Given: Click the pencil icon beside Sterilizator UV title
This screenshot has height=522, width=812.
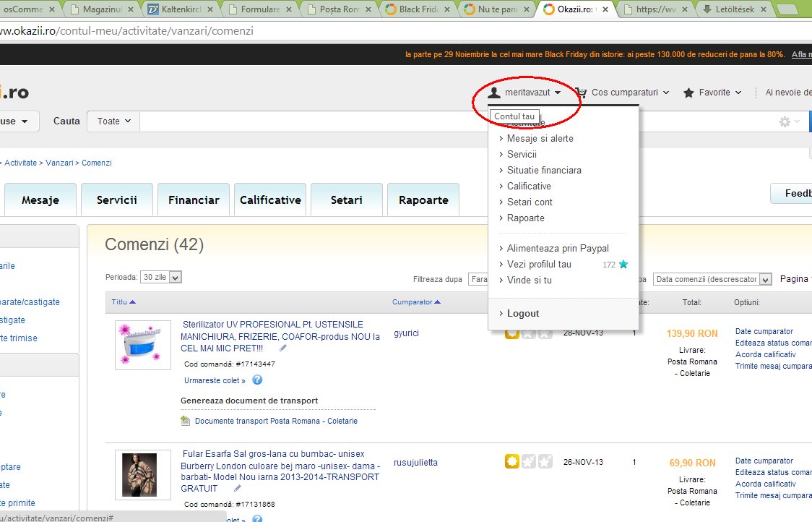Looking at the screenshot, I should click(283, 348).
